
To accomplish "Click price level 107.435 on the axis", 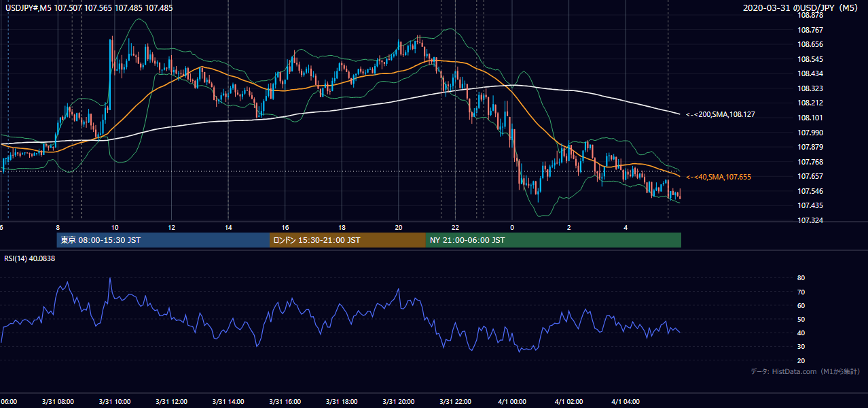I will [x=810, y=205].
